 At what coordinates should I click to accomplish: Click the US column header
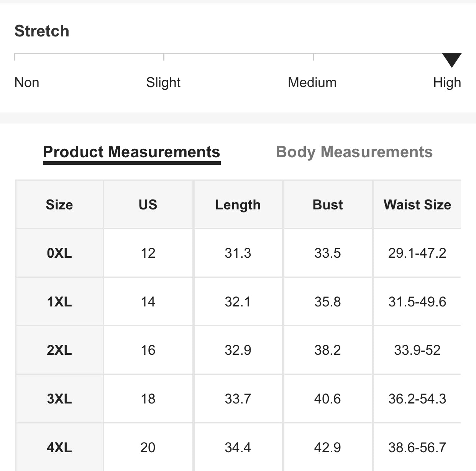pos(148,205)
